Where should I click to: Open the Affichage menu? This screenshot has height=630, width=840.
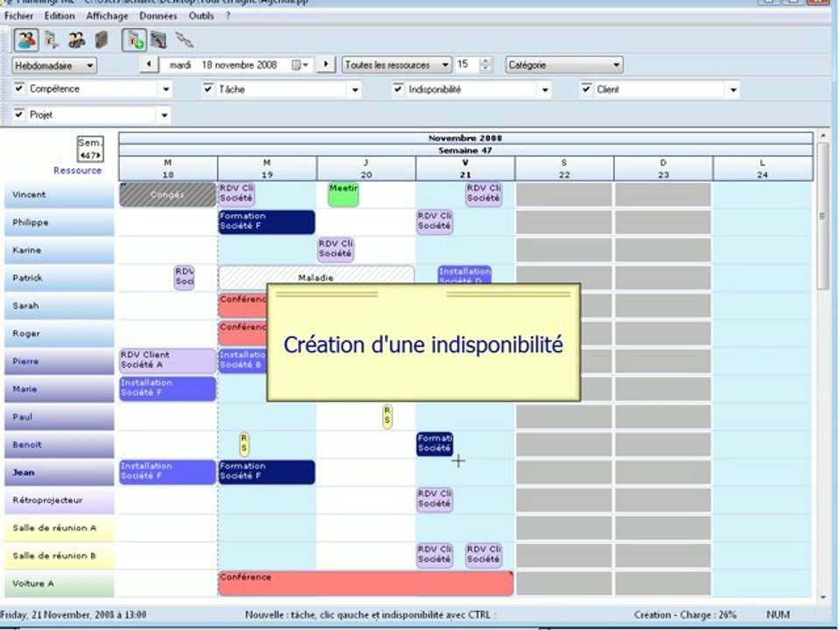pyautogui.click(x=107, y=16)
